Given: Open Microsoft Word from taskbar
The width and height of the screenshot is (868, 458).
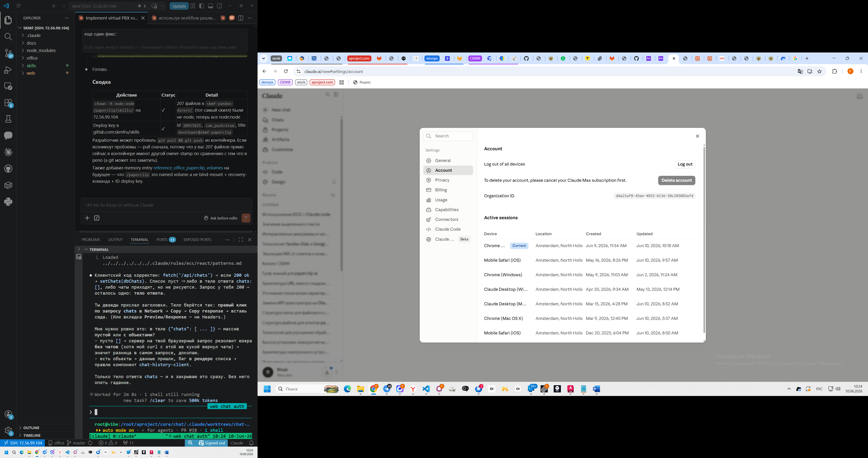Looking at the screenshot, I should (x=596, y=389).
